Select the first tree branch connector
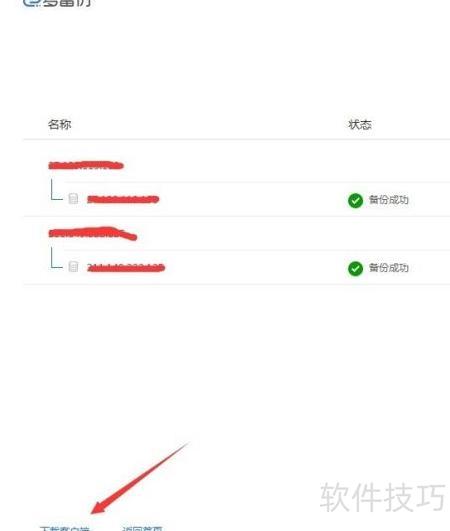Image resolution: width=450 pixels, height=531 pixels. pos(57,190)
